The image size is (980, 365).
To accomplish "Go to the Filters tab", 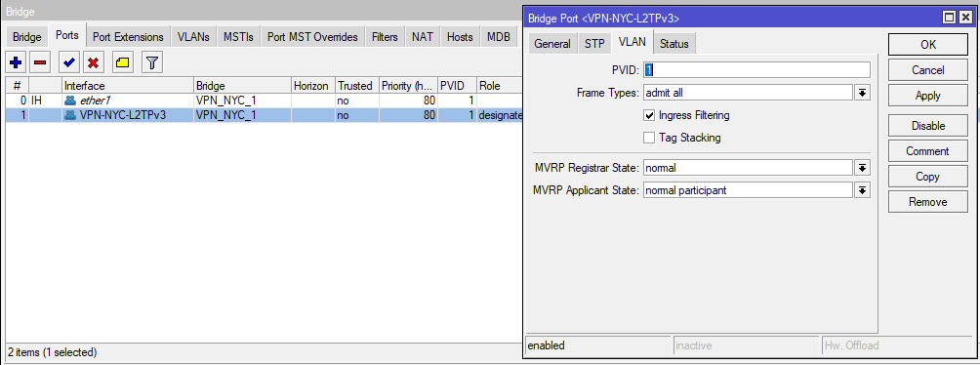I will (385, 37).
